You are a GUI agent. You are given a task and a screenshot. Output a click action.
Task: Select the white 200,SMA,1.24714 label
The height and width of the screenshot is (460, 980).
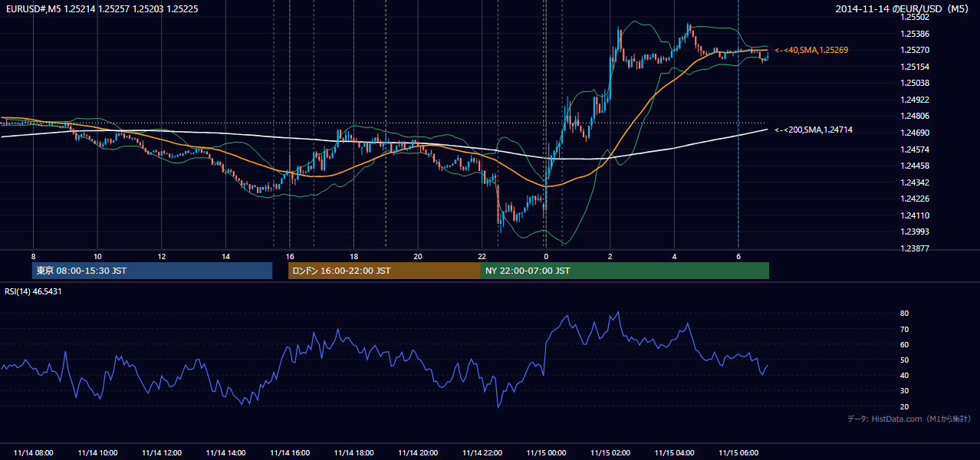coord(814,130)
